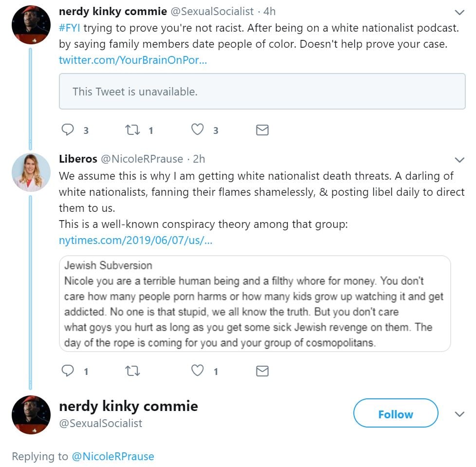
Task: Reply to nerdy kinky commie's first tweet
Action: pos(68,130)
